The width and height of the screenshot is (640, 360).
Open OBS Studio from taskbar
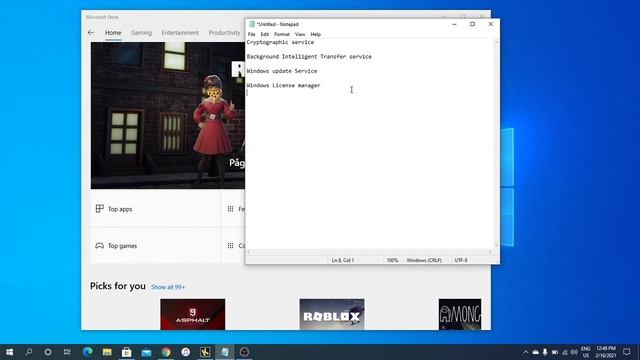coord(244,352)
